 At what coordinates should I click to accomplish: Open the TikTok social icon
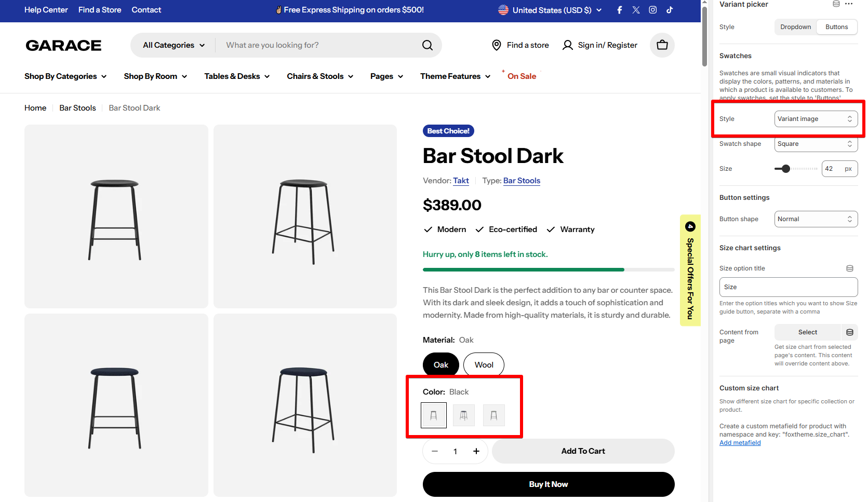tap(670, 10)
